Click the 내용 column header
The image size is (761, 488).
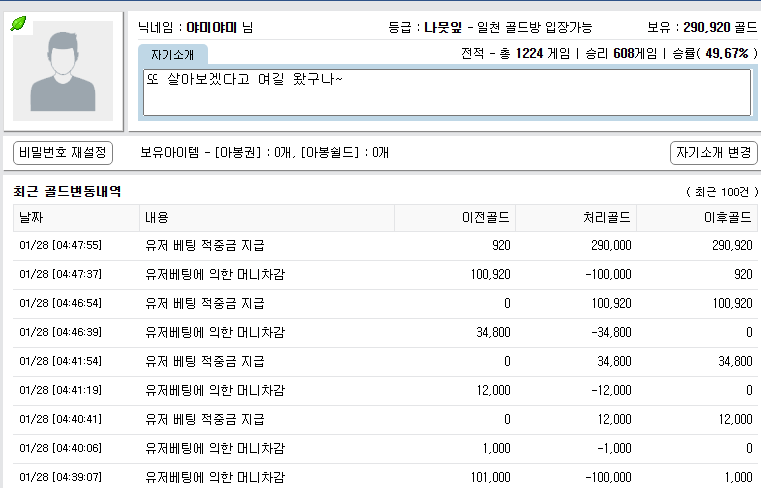266,217
